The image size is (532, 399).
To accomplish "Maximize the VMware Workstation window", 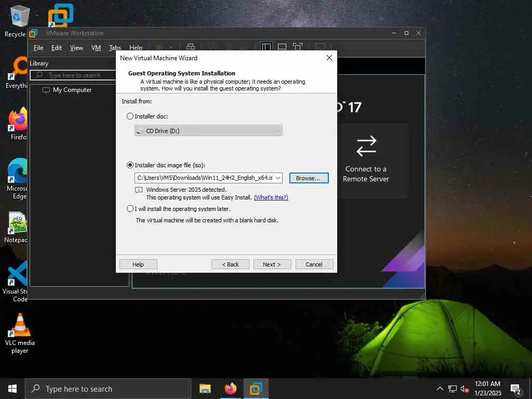I will coord(406,33).
